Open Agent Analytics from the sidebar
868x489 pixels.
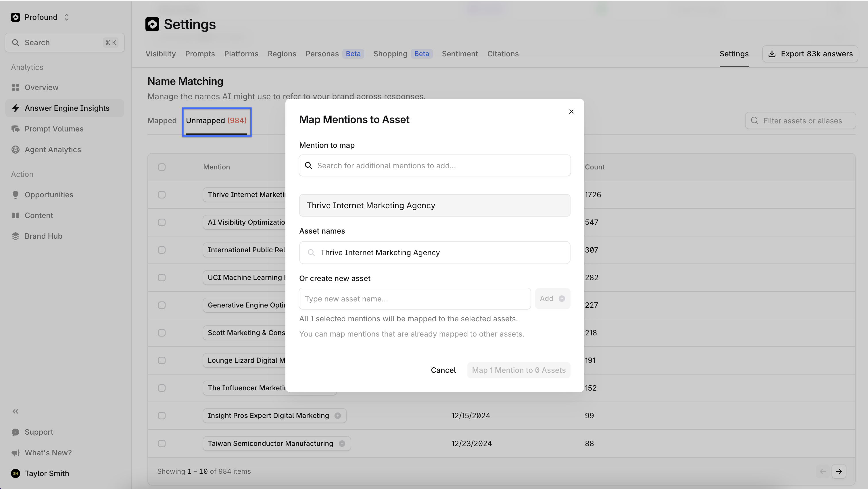tap(53, 149)
